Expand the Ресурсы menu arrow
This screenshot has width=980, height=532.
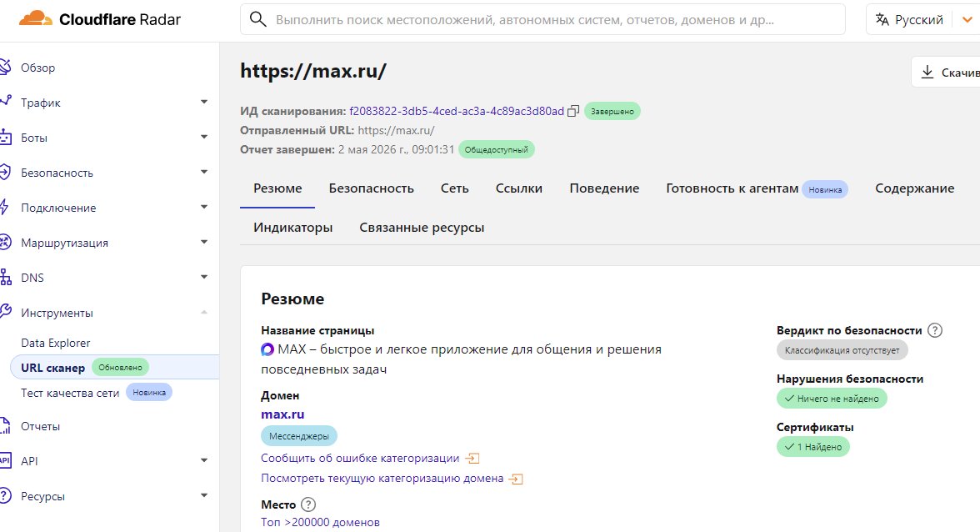pyautogui.click(x=203, y=495)
